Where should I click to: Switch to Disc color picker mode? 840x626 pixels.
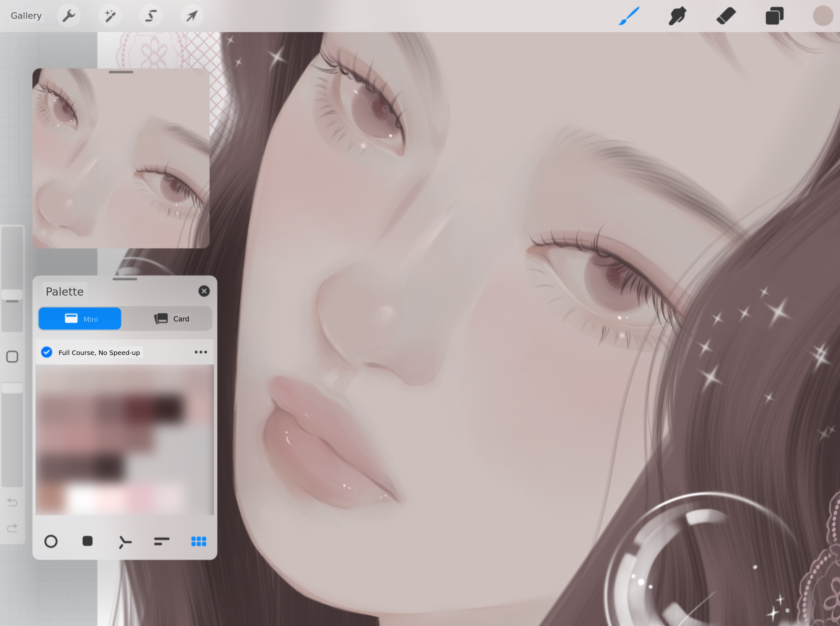51,541
